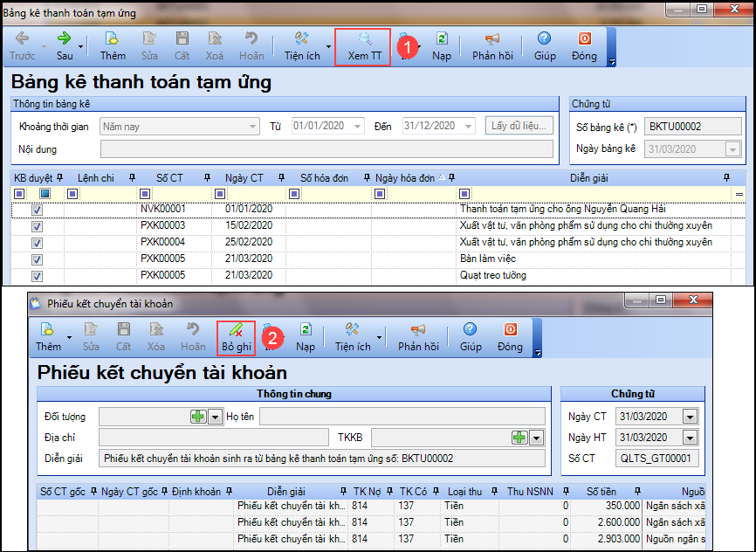756x552 pixels.
Task: Open Giúp help in Bảng kê toolbar
Action: click(x=545, y=45)
